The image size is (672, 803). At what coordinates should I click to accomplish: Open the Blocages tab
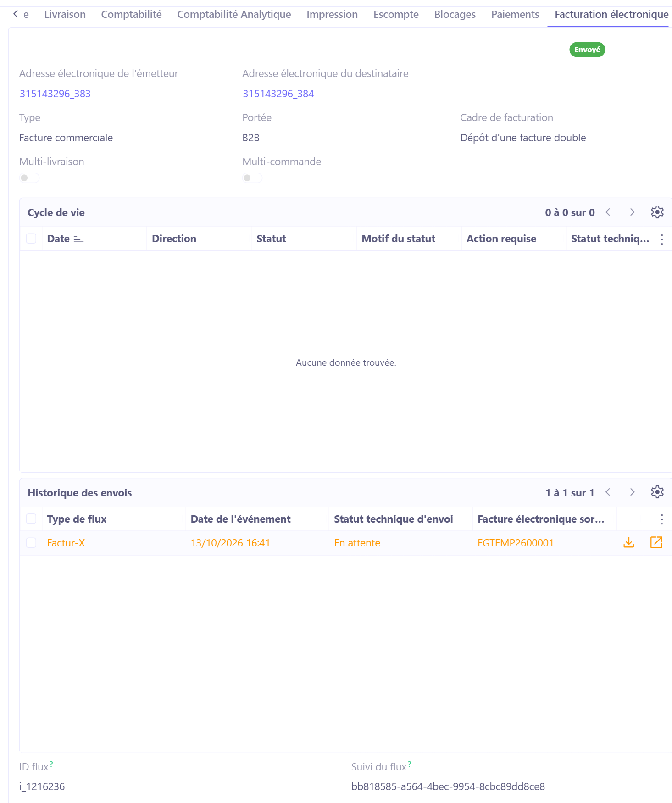click(455, 15)
